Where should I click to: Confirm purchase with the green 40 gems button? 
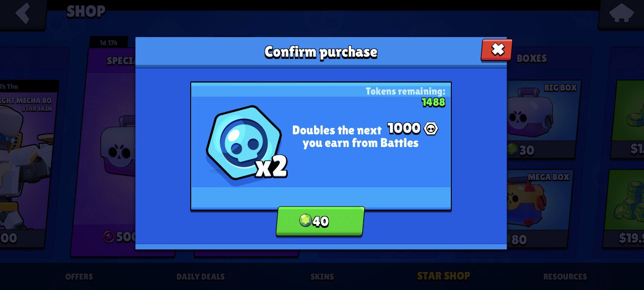pyautogui.click(x=320, y=221)
